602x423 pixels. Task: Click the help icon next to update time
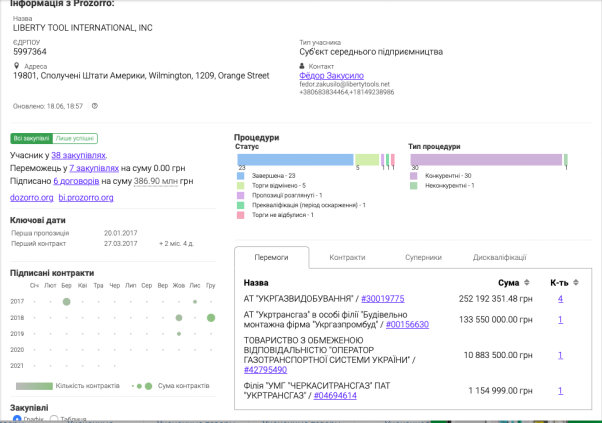(x=95, y=105)
